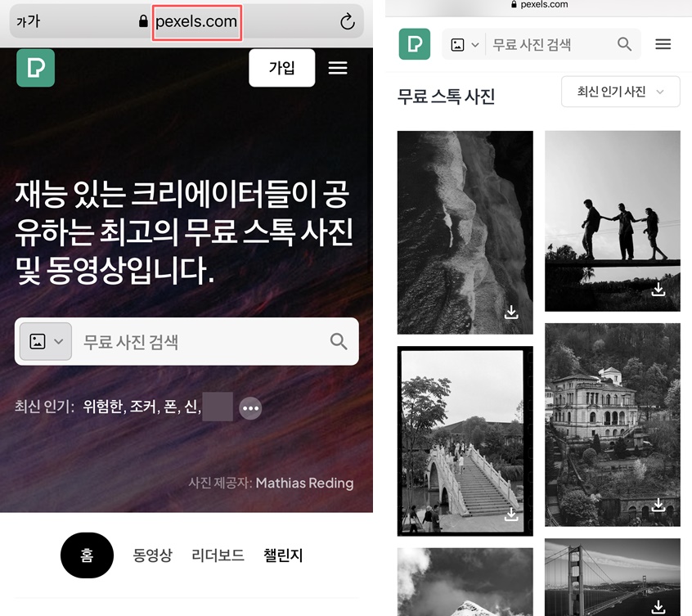
Task: Open media type dropdown in hero search
Action: (46, 341)
